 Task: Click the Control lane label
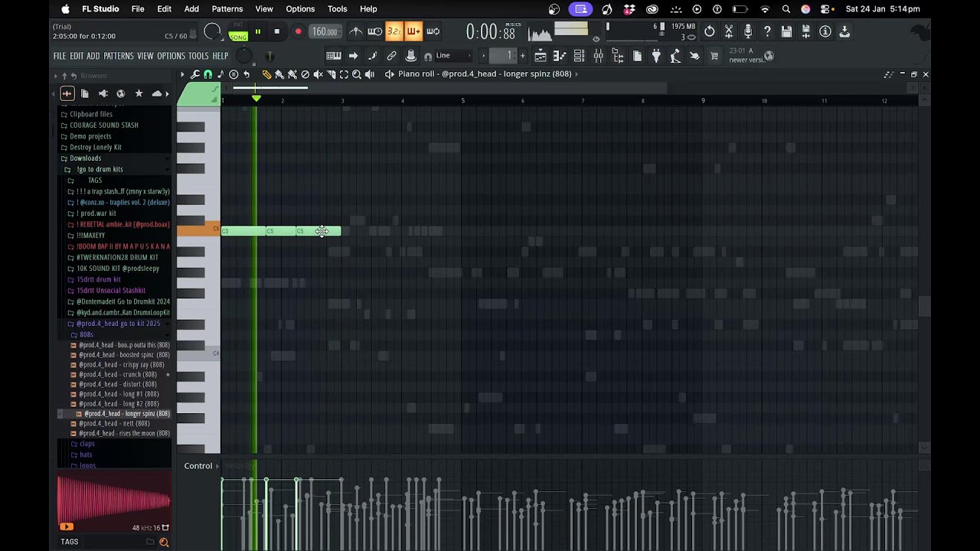pos(198,466)
